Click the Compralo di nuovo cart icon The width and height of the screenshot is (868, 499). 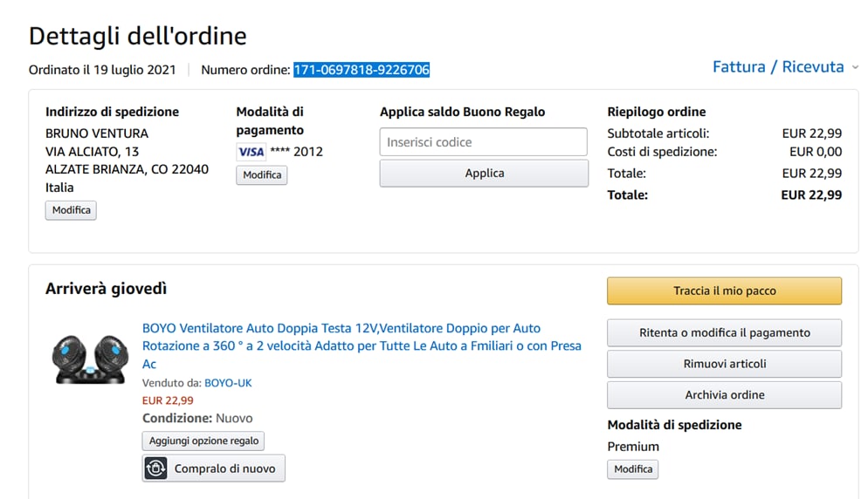(x=155, y=468)
